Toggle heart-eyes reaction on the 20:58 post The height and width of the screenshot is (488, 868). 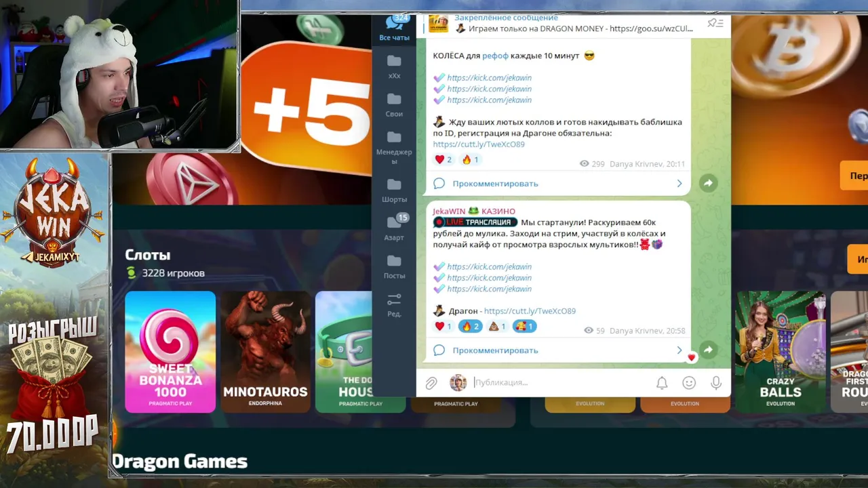525,326
